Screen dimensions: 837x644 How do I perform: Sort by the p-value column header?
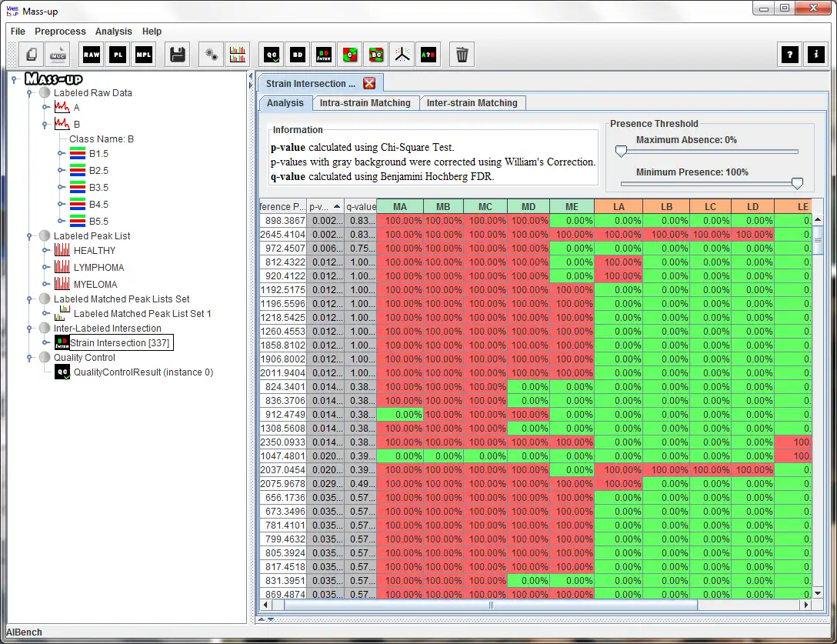tap(325, 207)
